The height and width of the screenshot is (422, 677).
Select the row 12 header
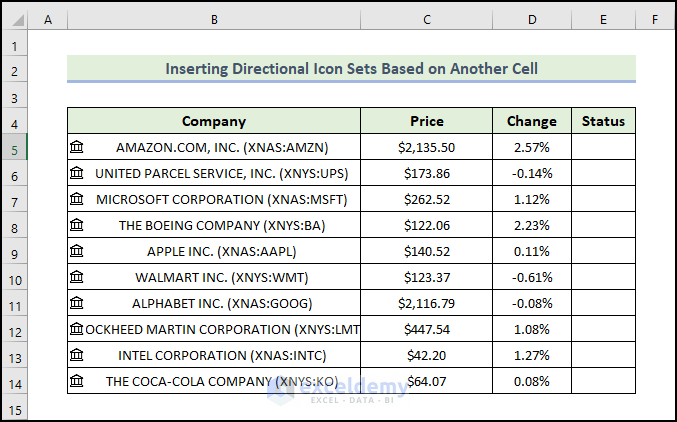coord(14,329)
